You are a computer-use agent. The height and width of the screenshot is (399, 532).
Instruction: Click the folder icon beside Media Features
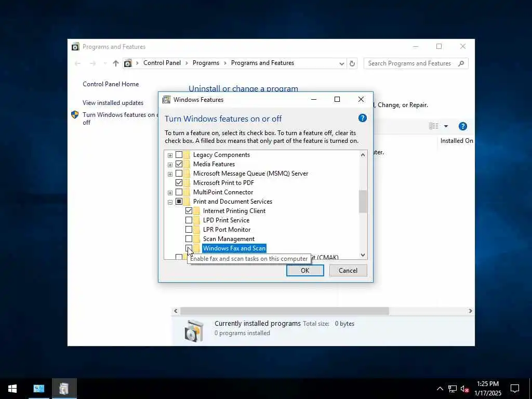coord(187,164)
